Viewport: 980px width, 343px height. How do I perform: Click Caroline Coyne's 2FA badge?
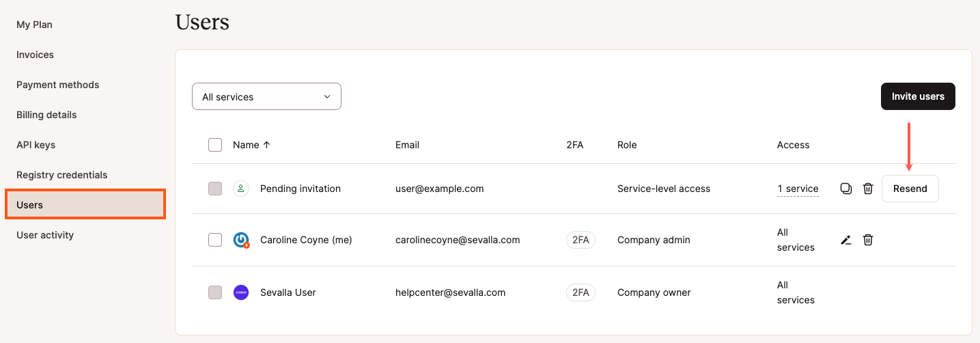[580, 240]
